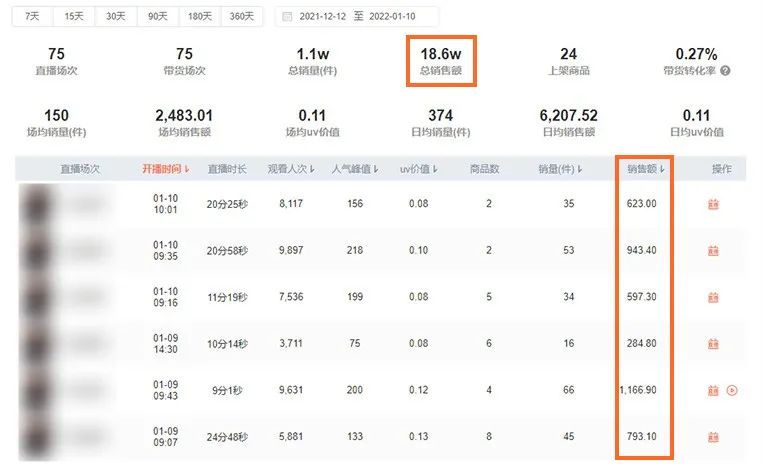Open the detail icon for the 623.00 sales row
This screenshot has width=762, height=464.
tap(713, 204)
